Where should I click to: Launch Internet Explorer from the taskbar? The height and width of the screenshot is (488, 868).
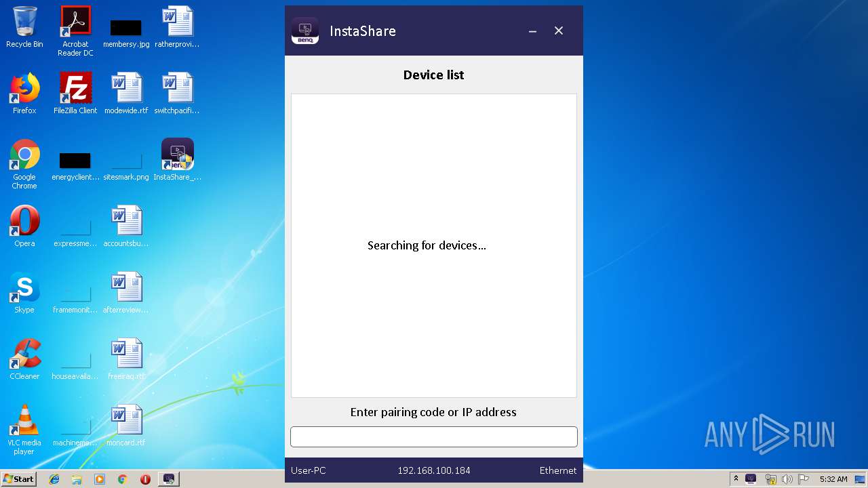tap(54, 479)
